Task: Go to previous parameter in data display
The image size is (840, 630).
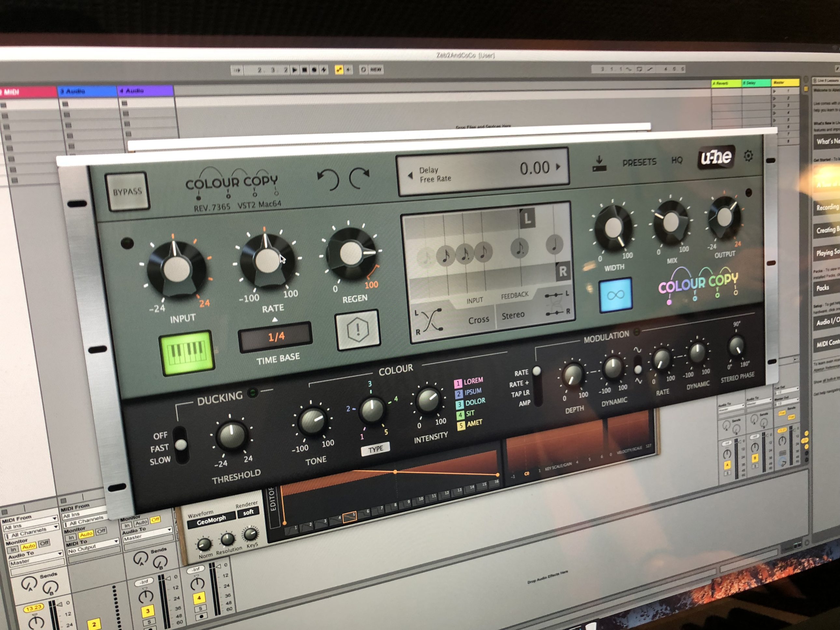Action: pyautogui.click(x=410, y=175)
